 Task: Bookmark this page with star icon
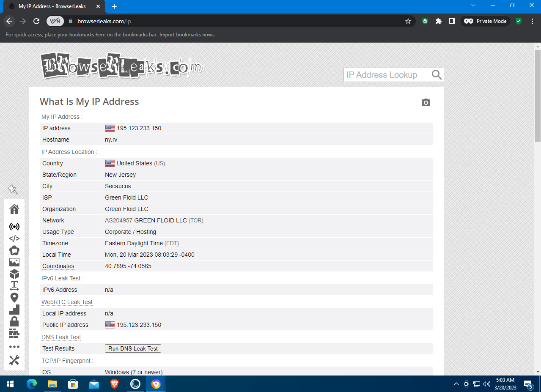click(408, 21)
